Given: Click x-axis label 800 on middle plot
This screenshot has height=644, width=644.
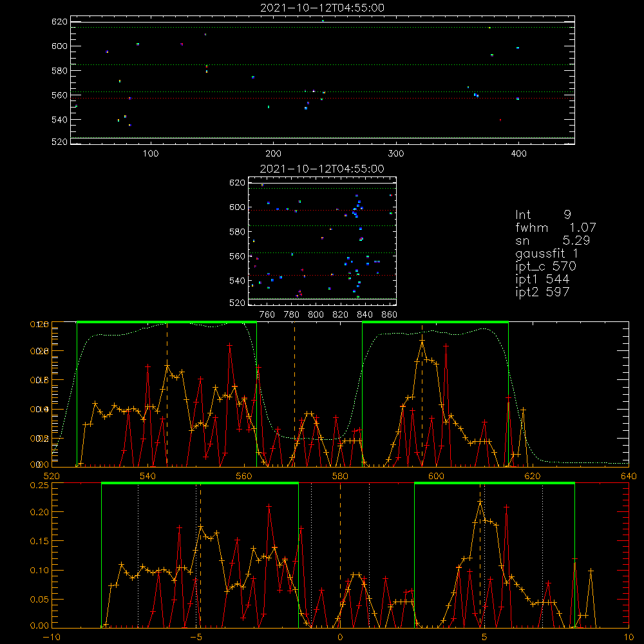Looking at the screenshot, I should pyautogui.click(x=316, y=315).
